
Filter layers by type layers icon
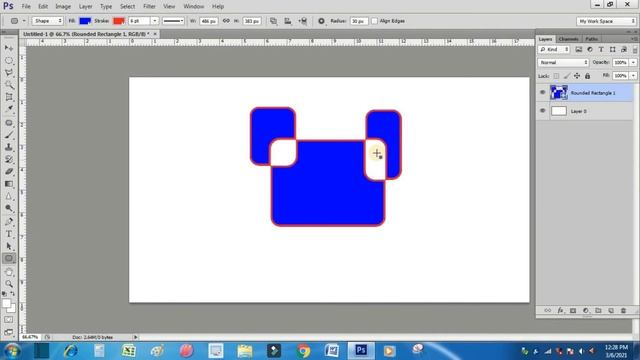coord(601,49)
